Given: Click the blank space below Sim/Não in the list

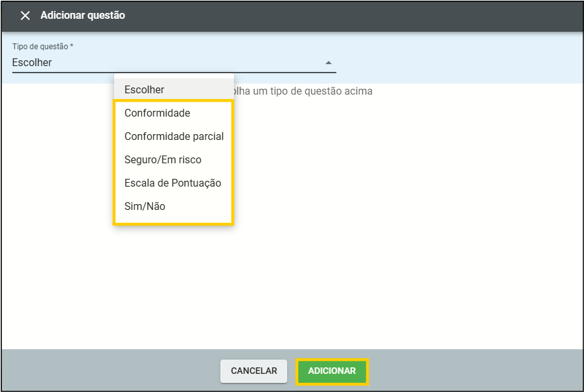Looking at the screenshot, I should point(173,219).
